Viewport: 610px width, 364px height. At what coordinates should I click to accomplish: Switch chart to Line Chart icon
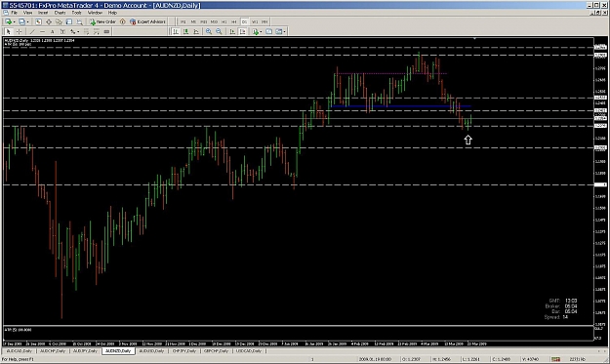196,31
